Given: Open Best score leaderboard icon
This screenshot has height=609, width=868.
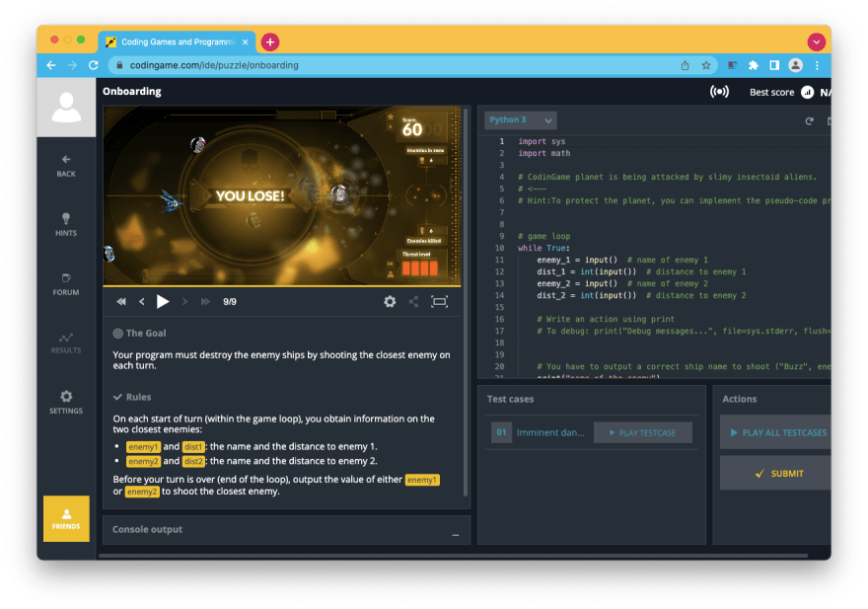Looking at the screenshot, I should [x=807, y=93].
